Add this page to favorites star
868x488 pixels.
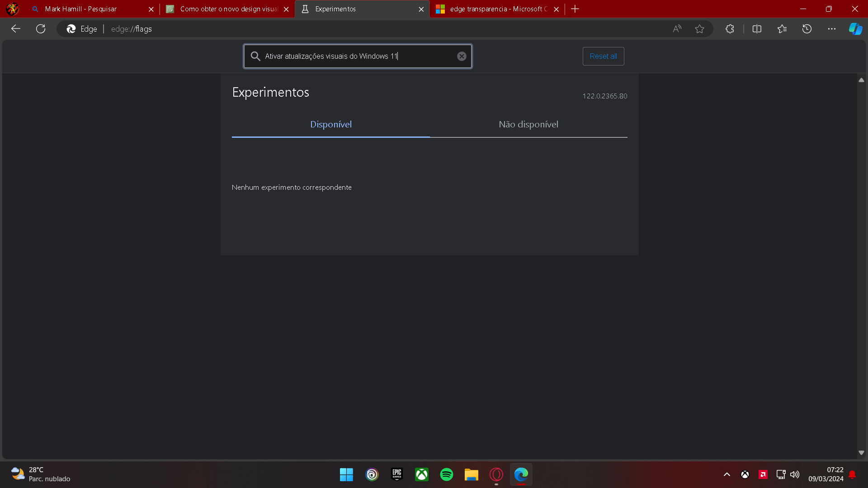click(x=699, y=29)
